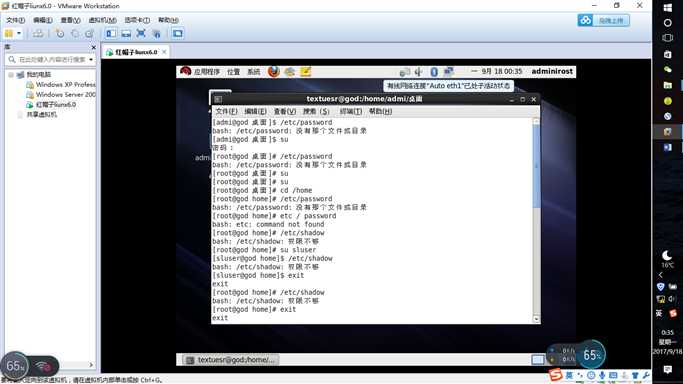The width and height of the screenshot is (683, 384).
Task: Click the network connection icon in GNOME panel
Action: (x=449, y=72)
